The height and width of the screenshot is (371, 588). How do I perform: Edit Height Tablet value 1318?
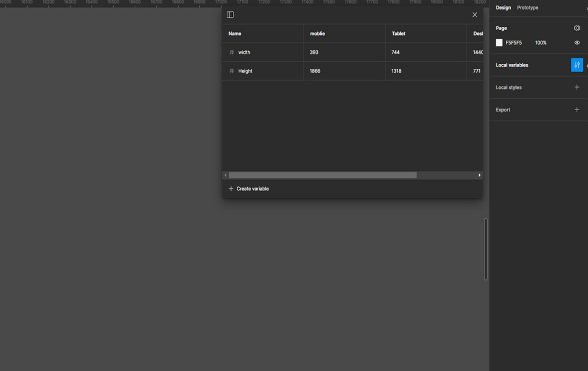[426, 71]
